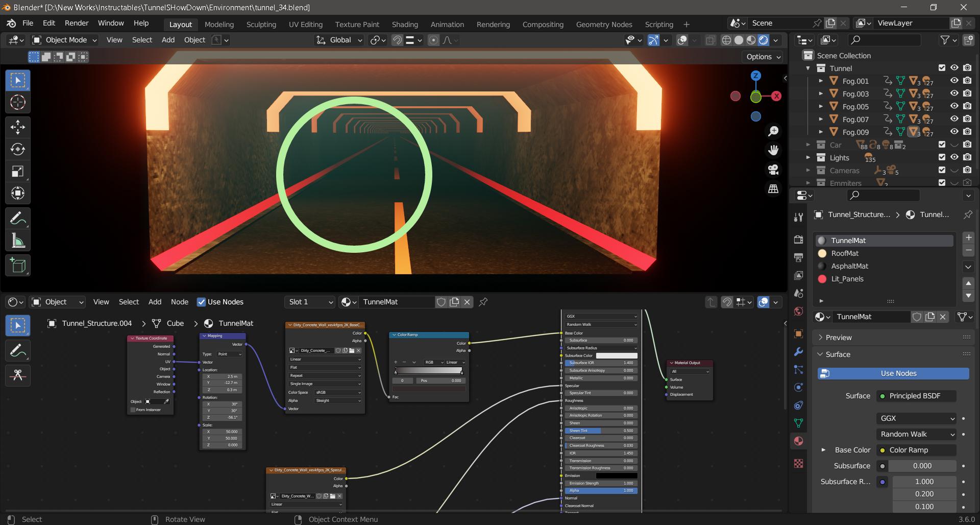980x525 pixels.
Task: Open the Material properties tab
Action: [799, 441]
